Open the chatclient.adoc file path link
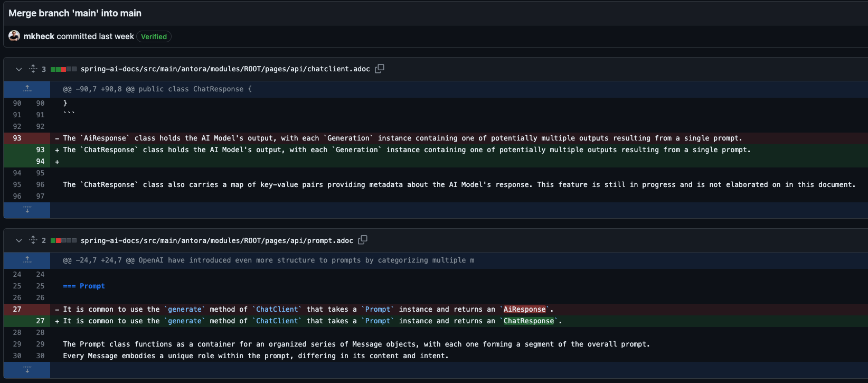 225,69
